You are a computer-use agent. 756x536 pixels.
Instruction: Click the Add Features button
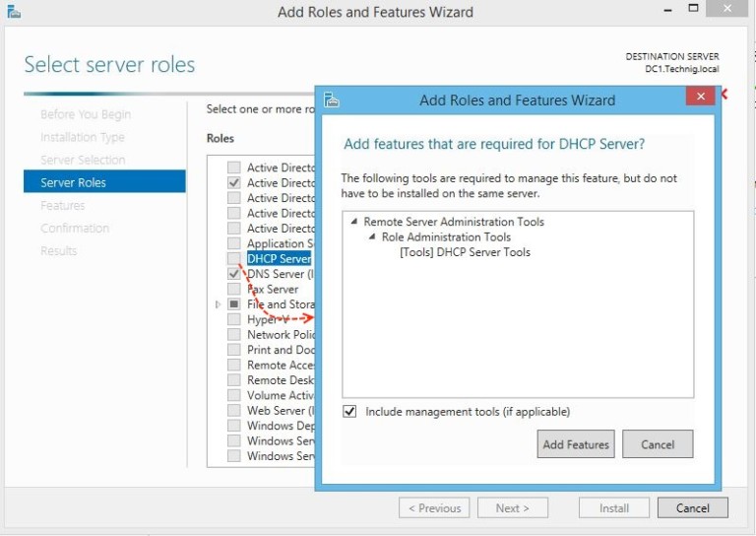[576, 444]
